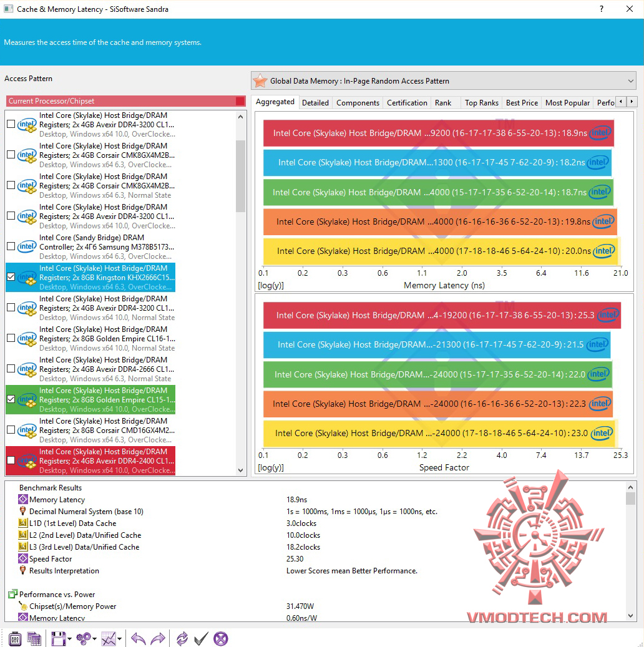The height and width of the screenshot is (647, 644).
Task: Click the L1D Data Cache result icon
Action: click(x=23, y=523)
